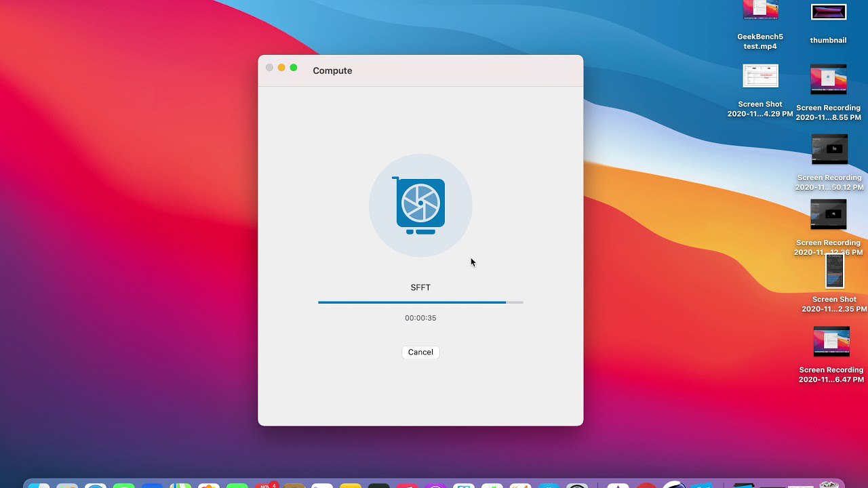Zoom the Compute window with green button
The width and height of the screenshot is (868, 488).
pyautogui.click(x=294, y=68)
